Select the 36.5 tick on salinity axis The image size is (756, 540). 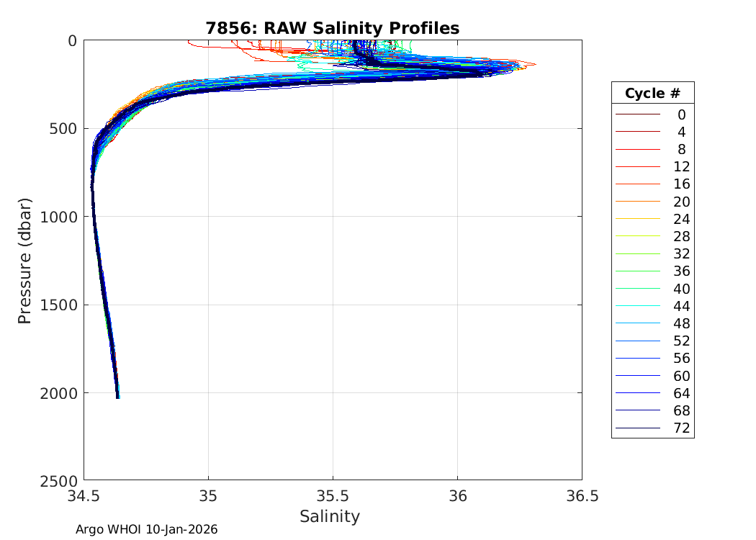(582, 496)
